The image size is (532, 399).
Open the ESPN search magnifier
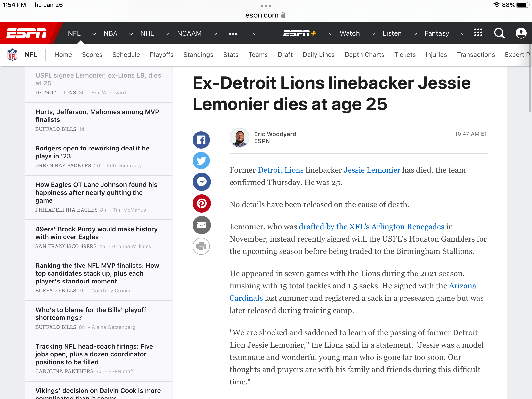(x=499, y=33)
